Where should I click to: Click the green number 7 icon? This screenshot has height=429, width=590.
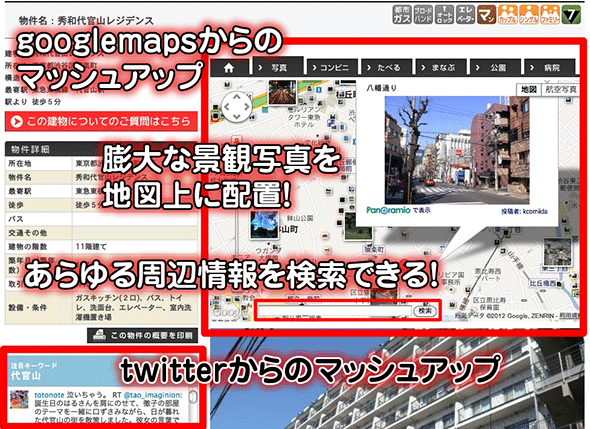click(571, 15)
